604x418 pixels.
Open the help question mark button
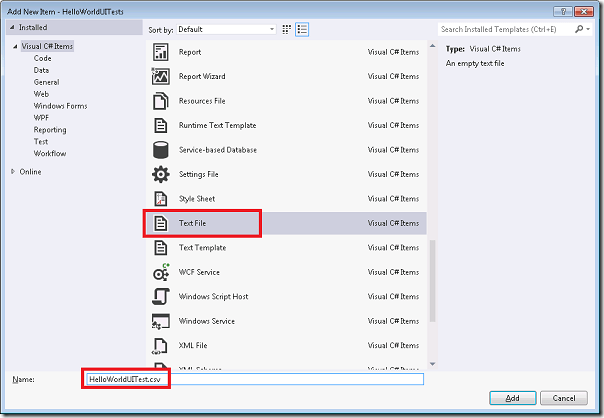coord(563,11)
